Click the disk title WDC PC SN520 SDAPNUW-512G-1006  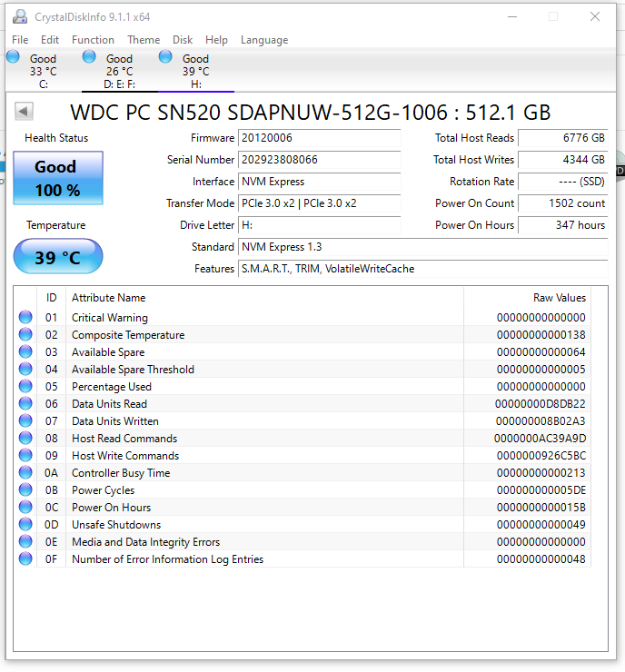pyautogui.click(x=310, y=113)
